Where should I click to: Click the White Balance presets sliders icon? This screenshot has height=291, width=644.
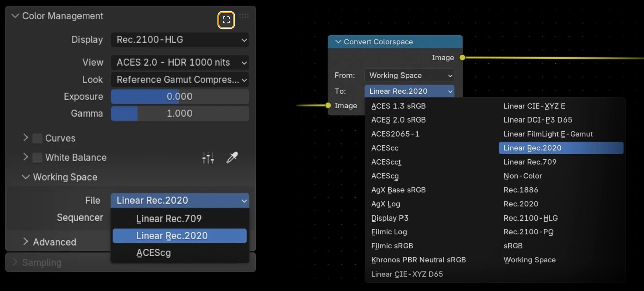[x=208, y=158]
